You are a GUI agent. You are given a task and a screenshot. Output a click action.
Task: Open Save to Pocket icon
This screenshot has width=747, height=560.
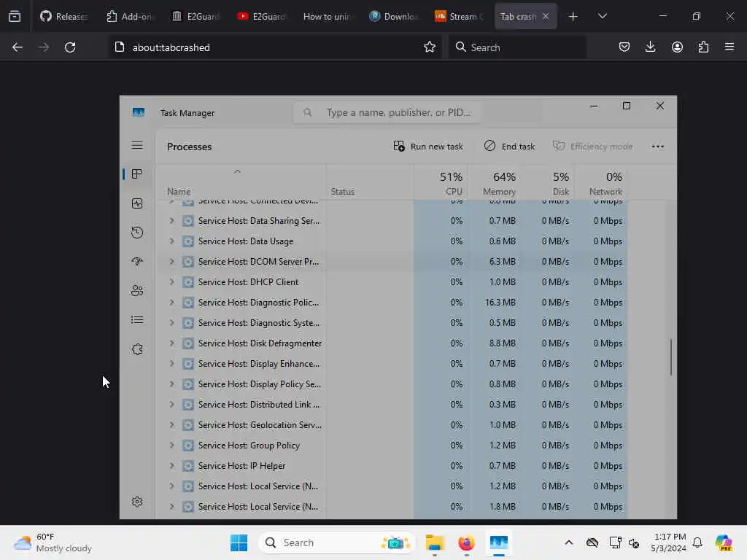(624, 47)
